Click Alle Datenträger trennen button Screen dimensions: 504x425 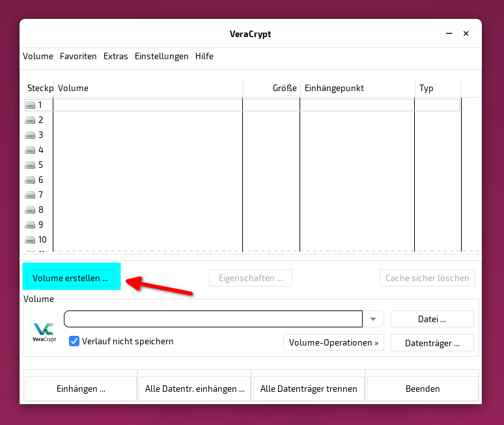[x=309, y=389]
